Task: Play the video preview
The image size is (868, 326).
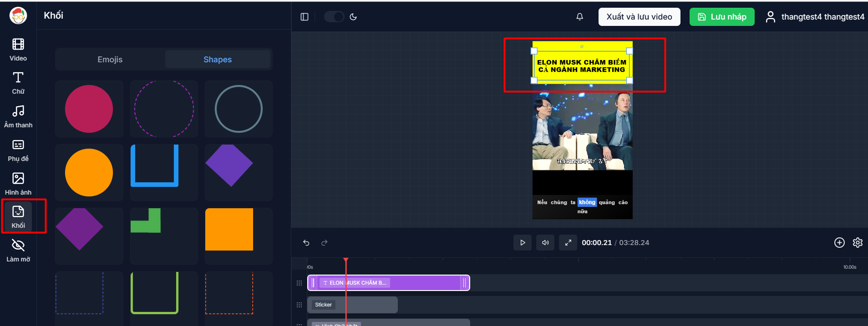Action: (x=523, y=243)
